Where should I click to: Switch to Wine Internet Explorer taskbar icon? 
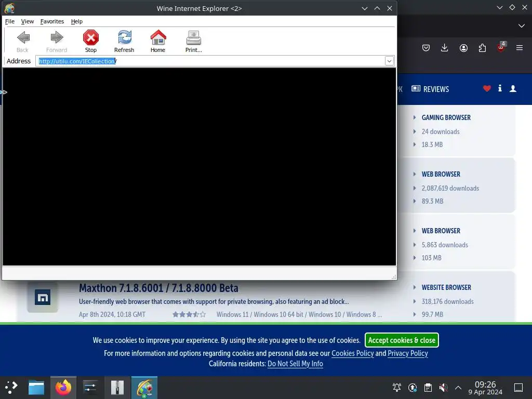point(144,388)
